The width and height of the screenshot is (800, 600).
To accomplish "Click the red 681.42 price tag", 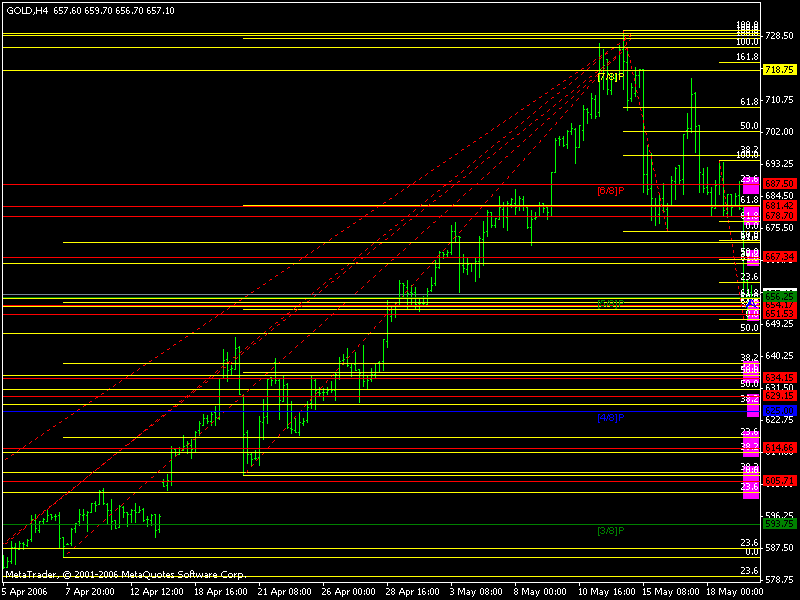I will pyautogui.click(x=779, y=206).
